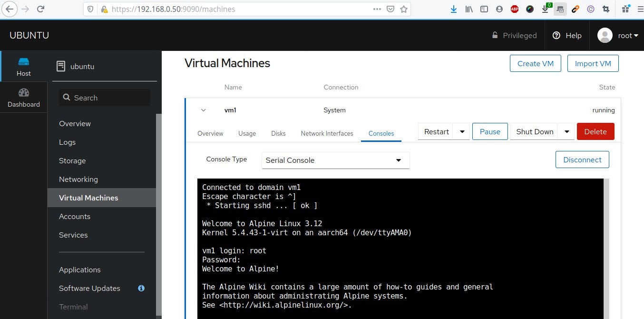Click the serial console vertical scrollbar
Viewport: 644px width, 319px height.
[x=606, y=249]
